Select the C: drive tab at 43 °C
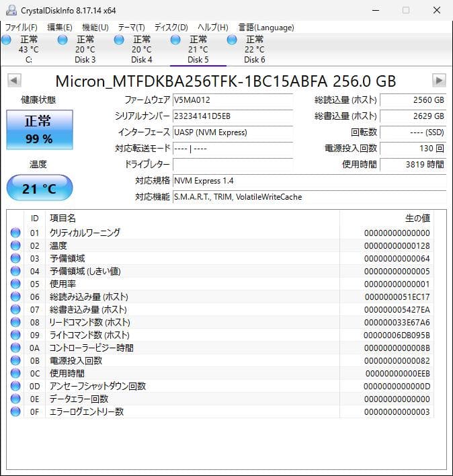This screenshot has width=453, height=476. [x=28, y=50]
